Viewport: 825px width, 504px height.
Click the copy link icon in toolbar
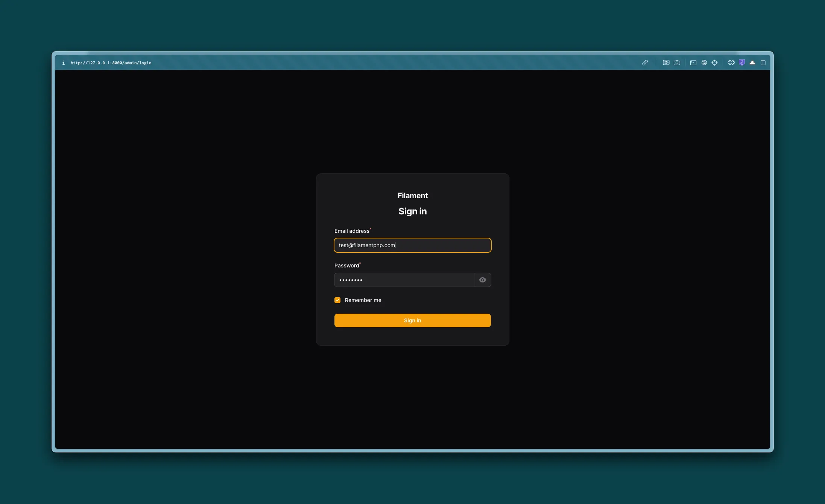(645, 63)
